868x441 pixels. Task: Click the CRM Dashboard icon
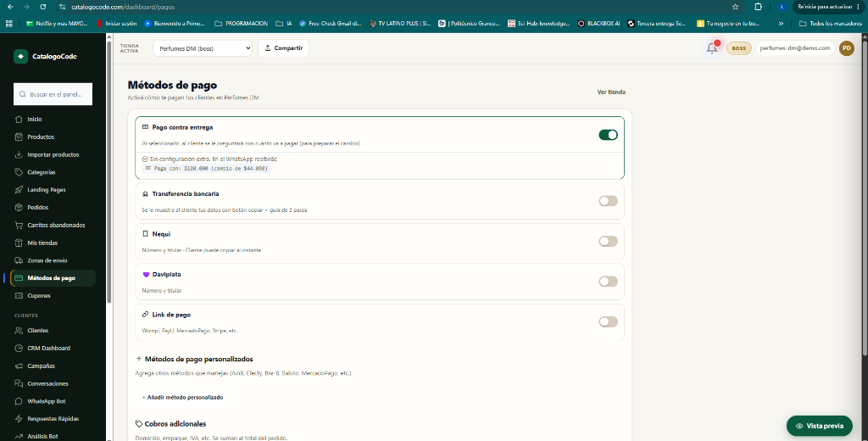pos(19,349)
